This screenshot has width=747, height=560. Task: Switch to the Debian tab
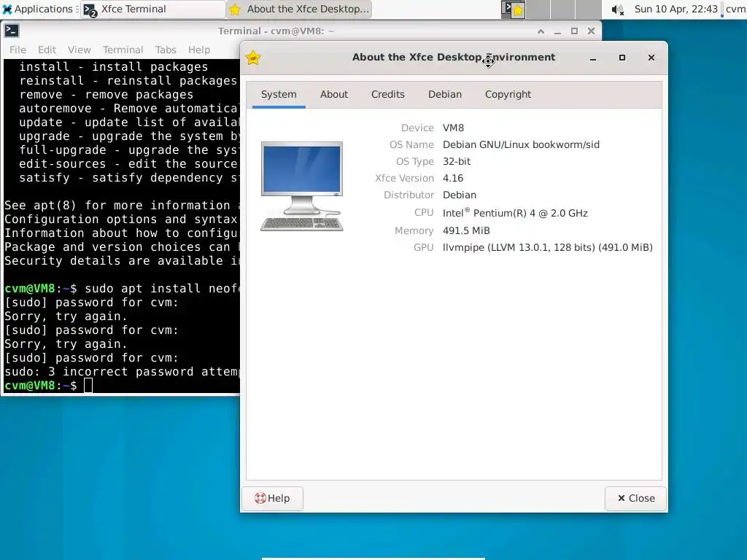[x=445, y=94]
